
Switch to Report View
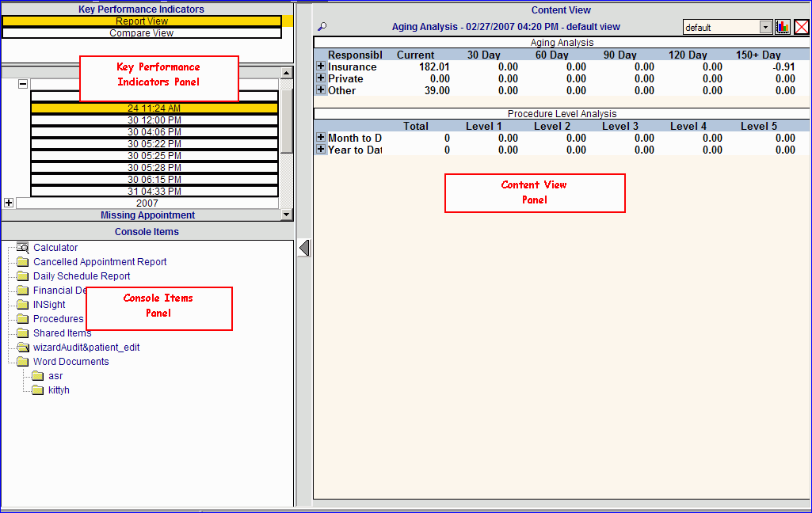tap(142, 21)
